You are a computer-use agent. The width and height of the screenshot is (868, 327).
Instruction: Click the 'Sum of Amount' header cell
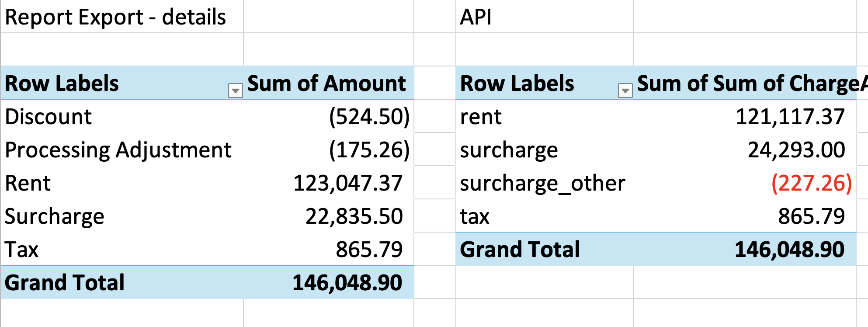326,83
